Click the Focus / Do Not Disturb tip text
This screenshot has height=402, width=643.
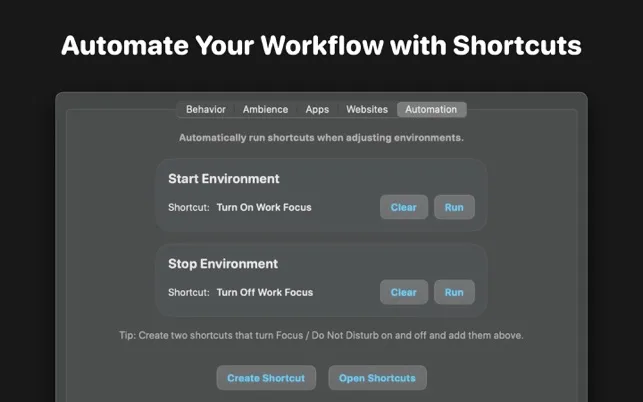point(321,336)
